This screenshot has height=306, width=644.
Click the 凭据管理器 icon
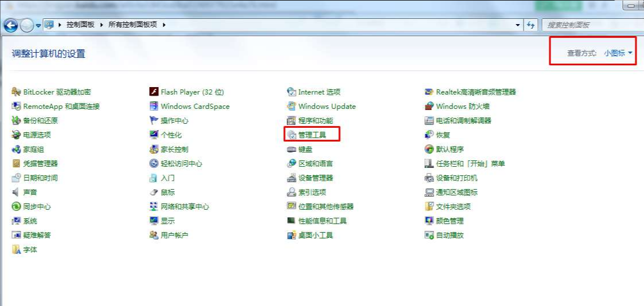[x=17, y=164]
